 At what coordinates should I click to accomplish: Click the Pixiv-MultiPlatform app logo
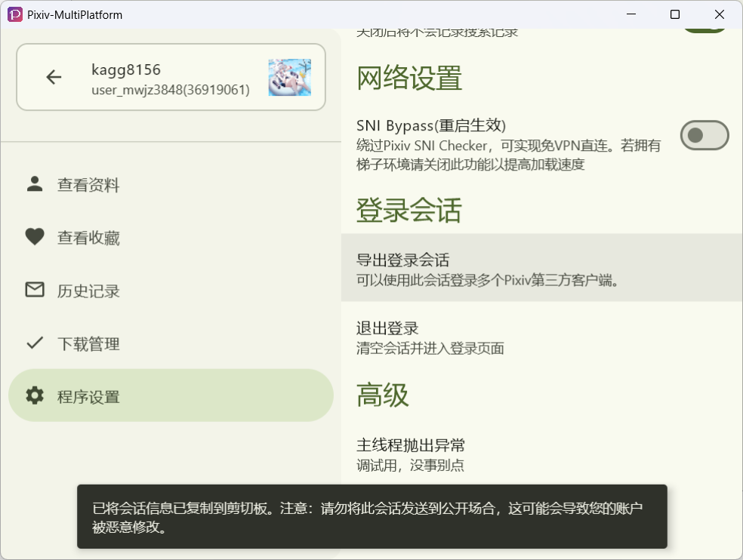pos(14,14)
